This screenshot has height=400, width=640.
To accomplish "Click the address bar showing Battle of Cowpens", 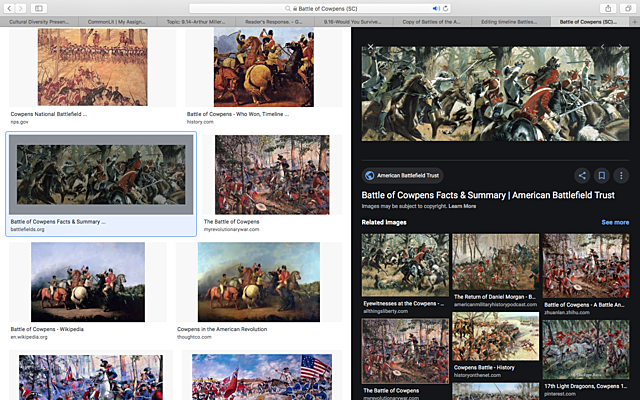I will click(x=320, y=8).
